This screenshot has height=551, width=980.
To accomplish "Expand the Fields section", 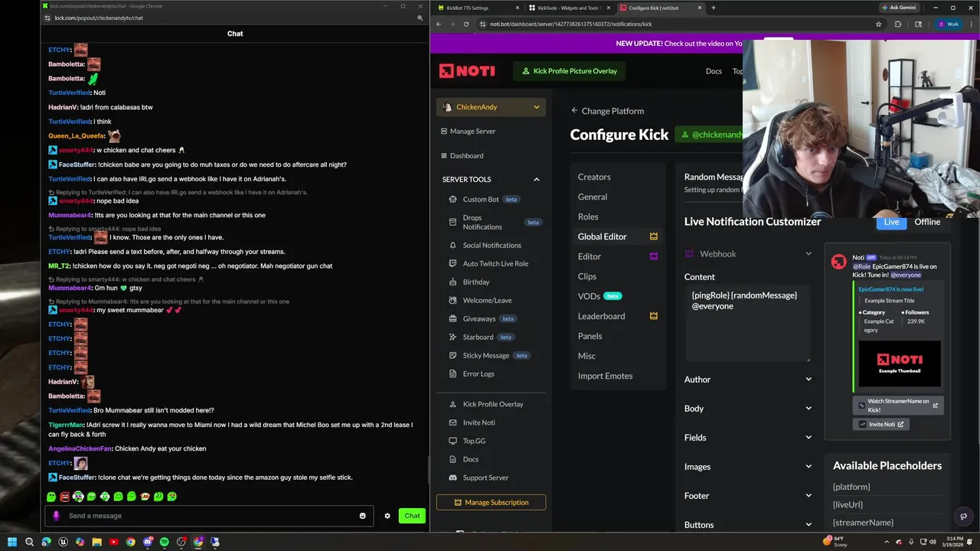I will [748, 438].
